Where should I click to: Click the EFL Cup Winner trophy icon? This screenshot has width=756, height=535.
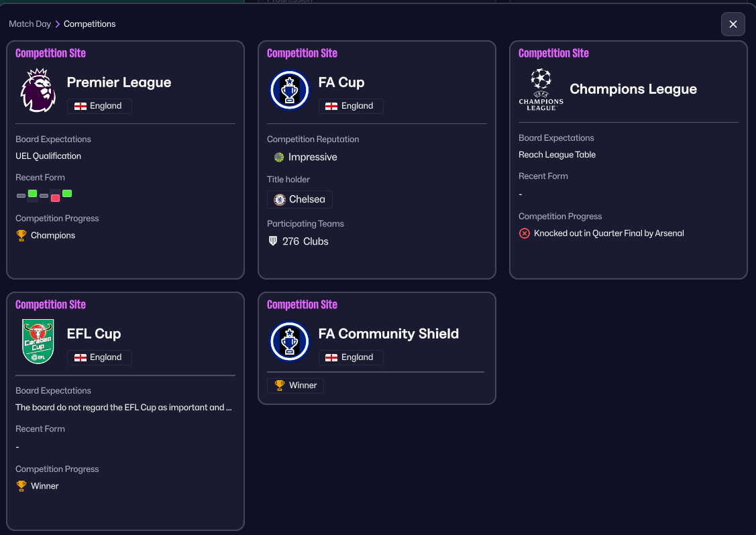pyautogui.click(x=21, y=486)
